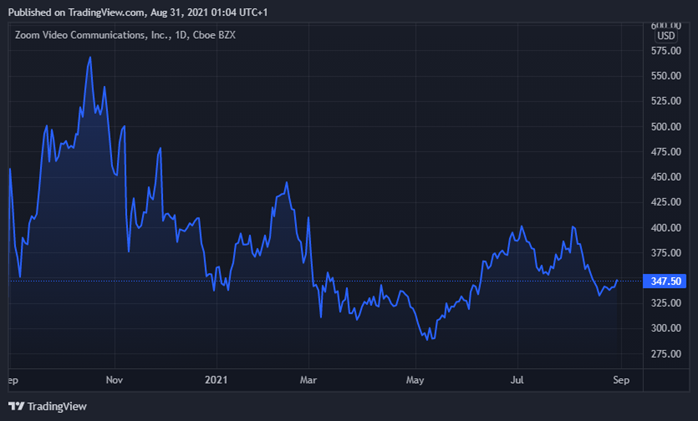Click the Mar label on time axis
This screenshot has height=421, width=698.
pos(310,380)
